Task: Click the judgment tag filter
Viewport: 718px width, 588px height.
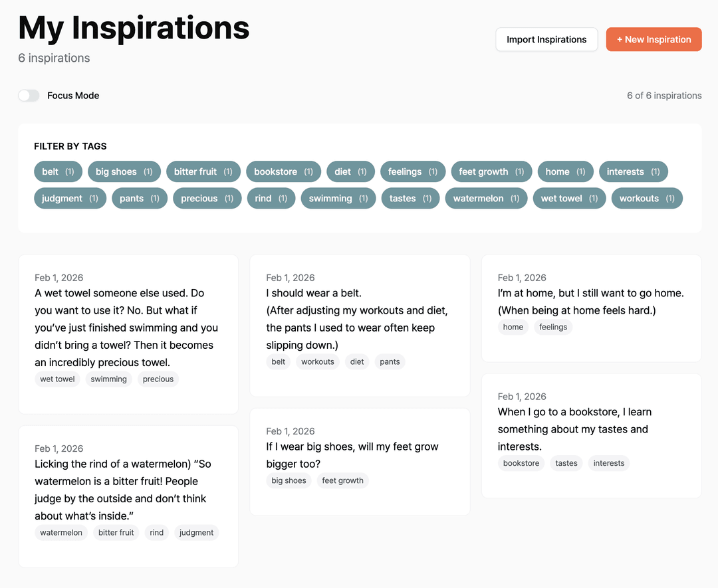Action: [x=70, y=198]
